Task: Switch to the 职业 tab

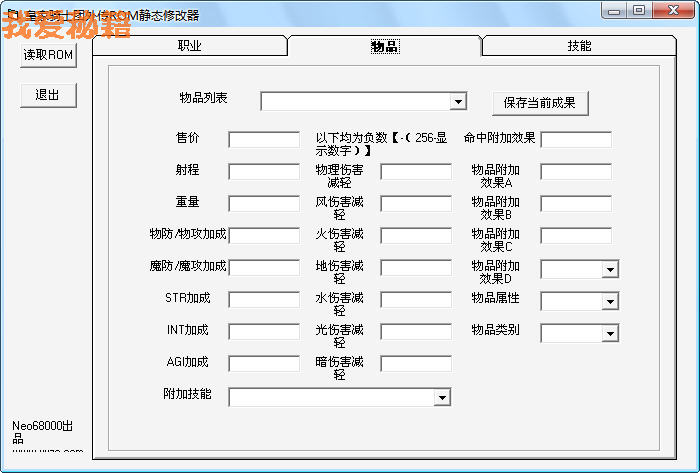Action: pyautogui.click(x=189, y=46)
